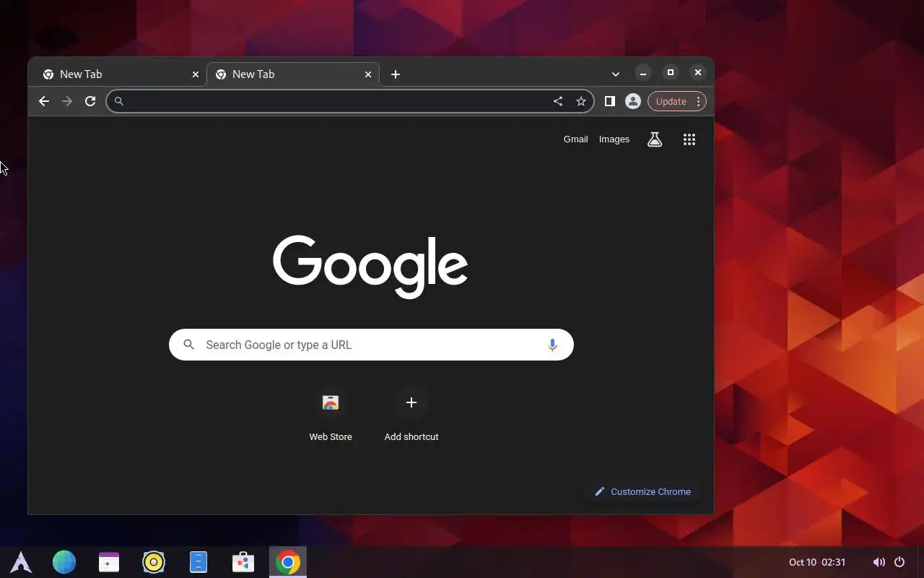The width and height of the screenshot is (924, 578).
Task: Open Images link
Action: (614, 139)
